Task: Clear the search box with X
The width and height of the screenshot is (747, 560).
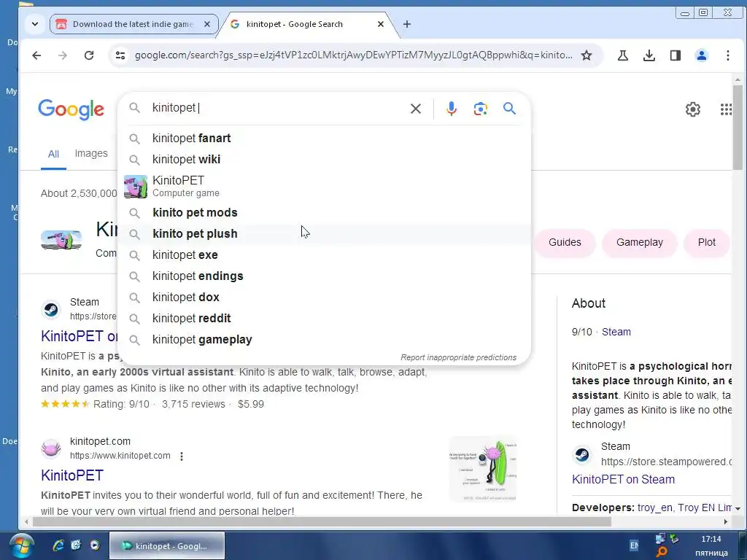Action: 415,109
